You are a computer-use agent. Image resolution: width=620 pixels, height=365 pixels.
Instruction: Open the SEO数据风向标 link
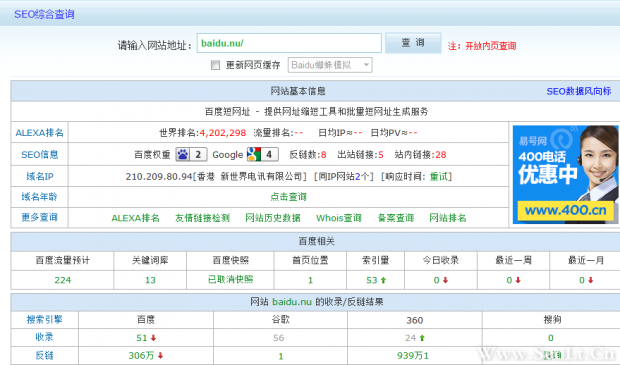click(x=578, y=91)
